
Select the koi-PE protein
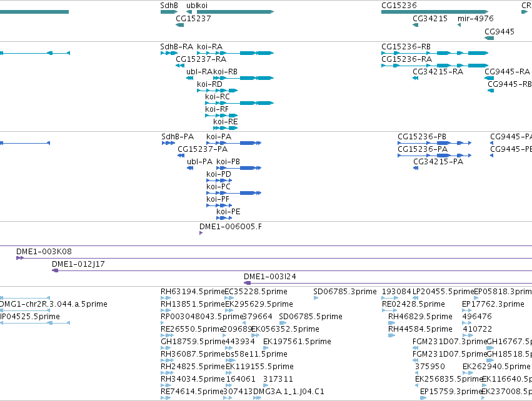click(224, 218)
